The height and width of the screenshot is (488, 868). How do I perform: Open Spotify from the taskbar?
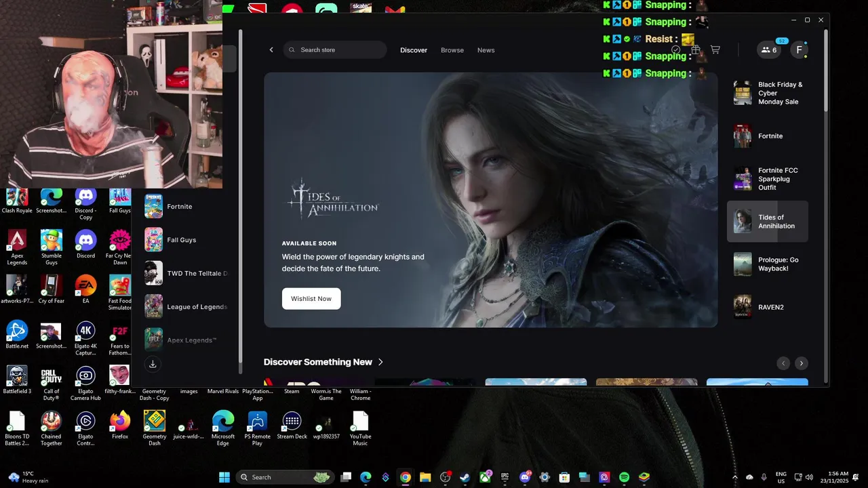point(625,477)
